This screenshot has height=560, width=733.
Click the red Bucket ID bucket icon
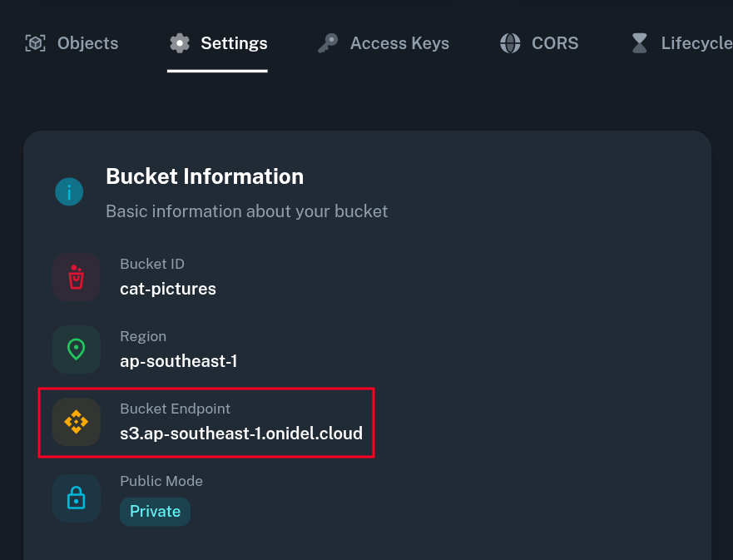pyautogui.click(x=77, y=277)
